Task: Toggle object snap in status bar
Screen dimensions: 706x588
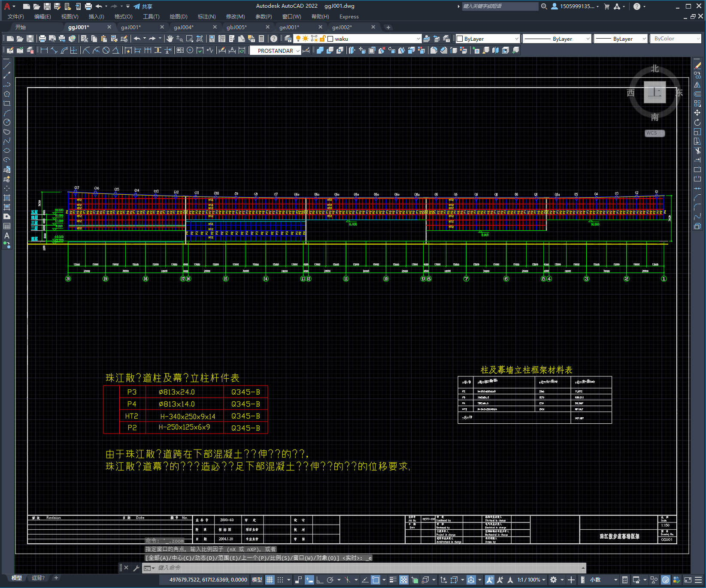Action: pos(376,580)
